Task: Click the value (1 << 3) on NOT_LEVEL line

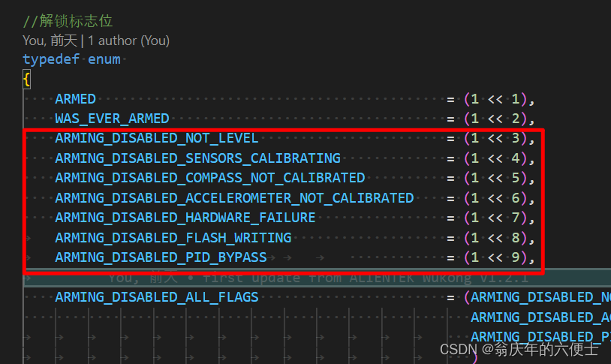Action: [x=495, y=138]
